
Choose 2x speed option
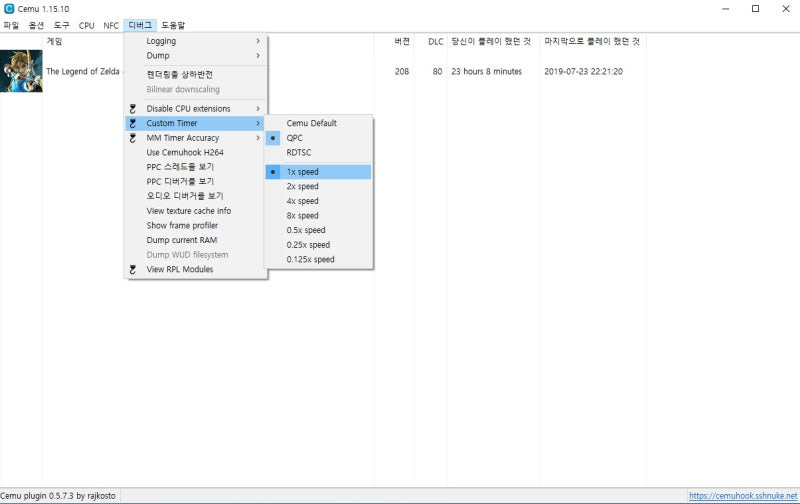pos(319,186)
